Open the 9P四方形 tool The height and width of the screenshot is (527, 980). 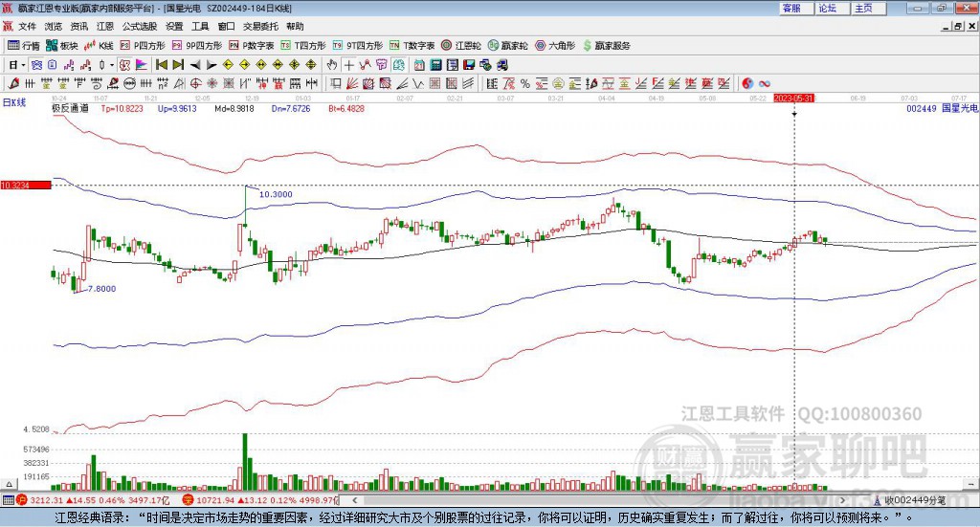197,46
